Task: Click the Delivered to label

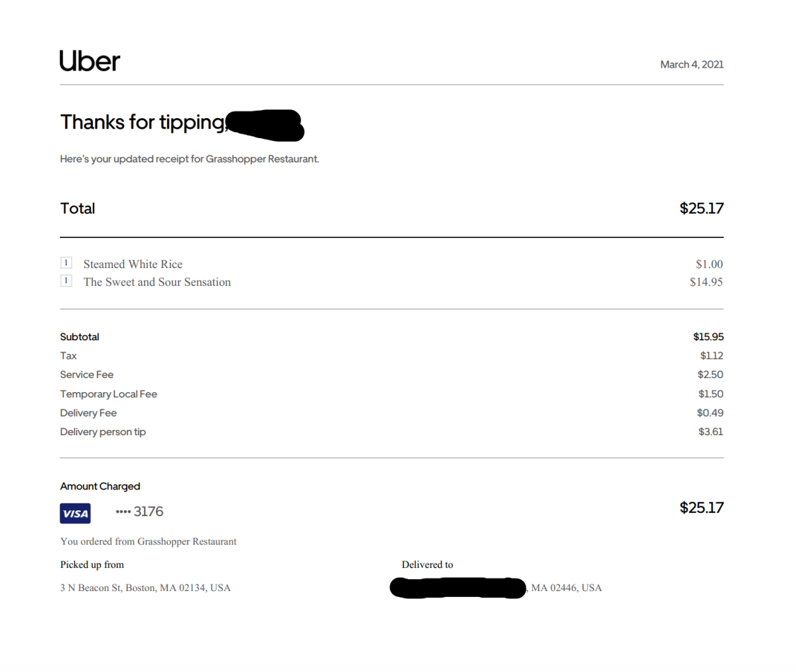Action: click(427, 565)
